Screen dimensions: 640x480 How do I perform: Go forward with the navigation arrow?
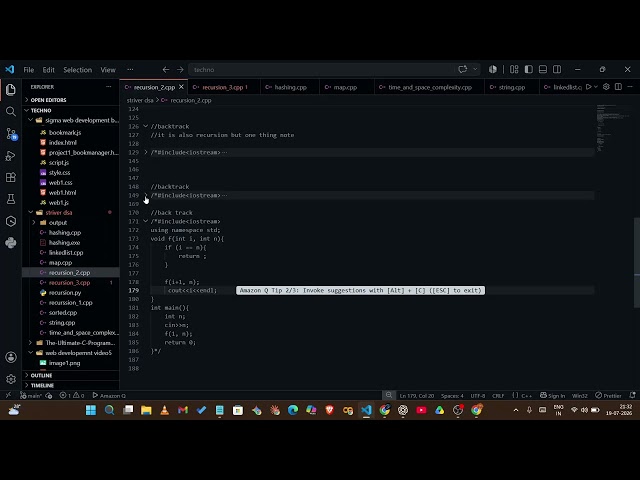[x=180, y=70]
